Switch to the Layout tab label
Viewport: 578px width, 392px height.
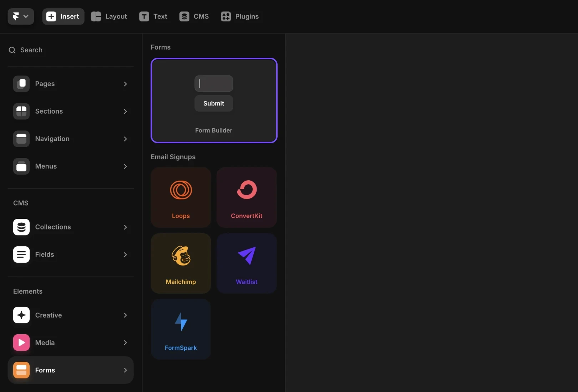[x=116, y=16]
